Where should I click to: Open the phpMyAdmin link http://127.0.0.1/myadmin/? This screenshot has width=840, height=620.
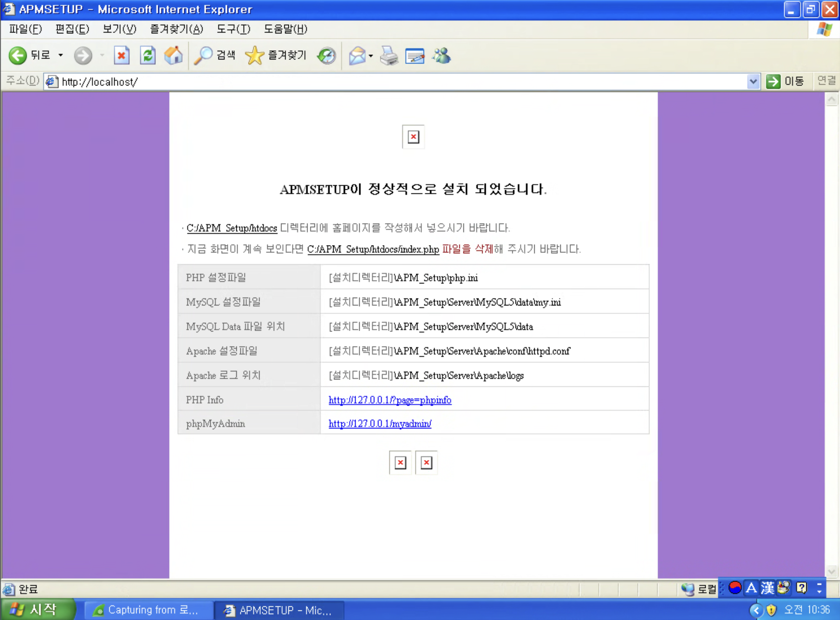(380, 424)
